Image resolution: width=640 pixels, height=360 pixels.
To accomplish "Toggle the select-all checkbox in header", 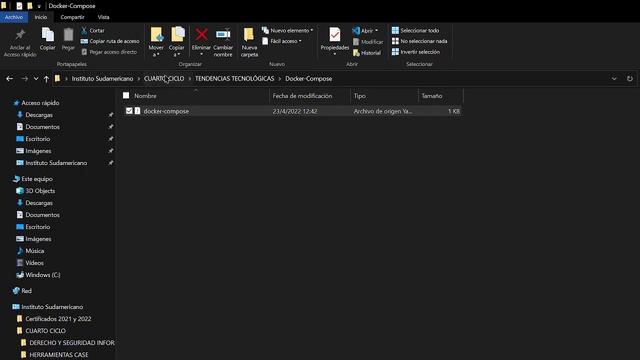I will coord(126,96).
